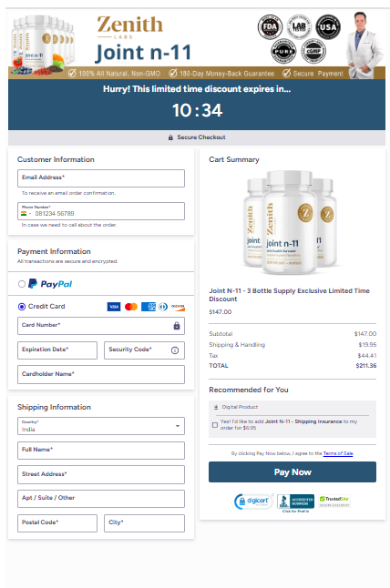Click the cGMP certification badge
This screenshot has height=588, width=390.
click(313, 51)
